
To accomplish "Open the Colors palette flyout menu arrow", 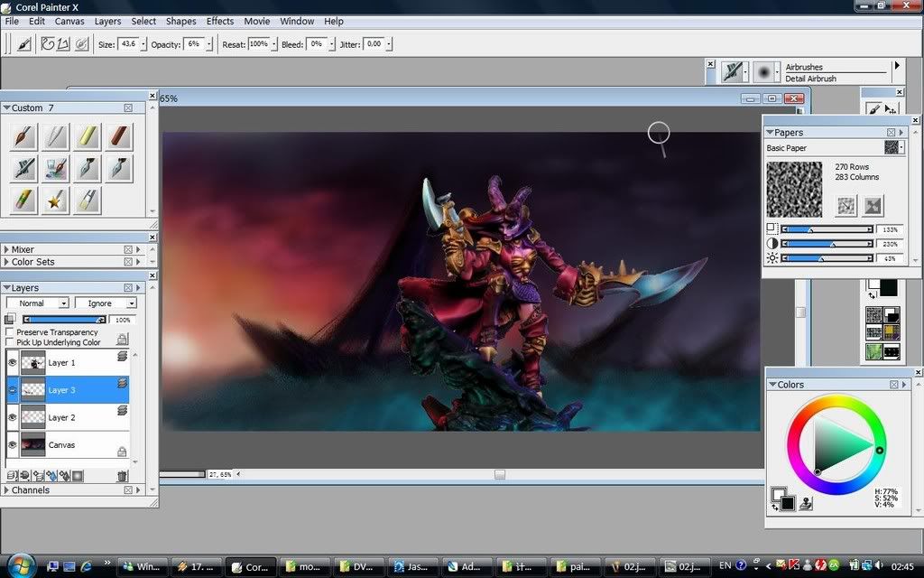I will click(x=904, y=385).
